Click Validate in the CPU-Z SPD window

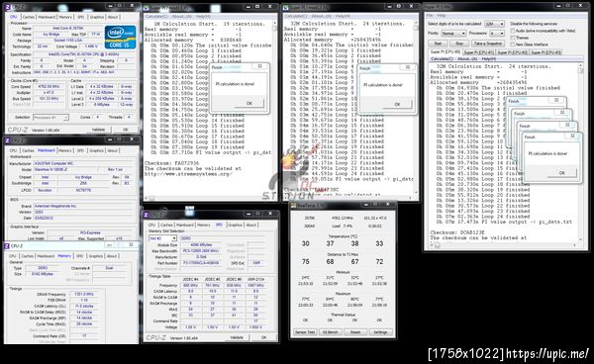click(237, 337)
